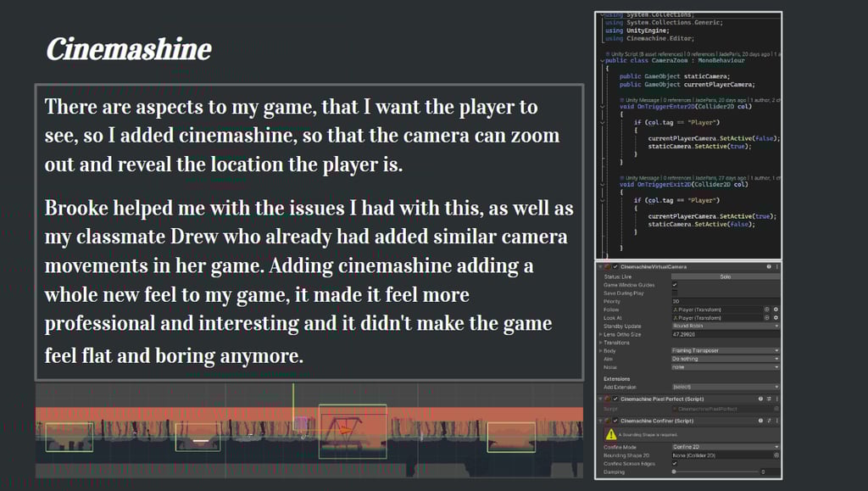This screenshot has width=868, height=491.
Task: Click 'public GameObject staticCamera;' line
Action: [x=674, y=76]
